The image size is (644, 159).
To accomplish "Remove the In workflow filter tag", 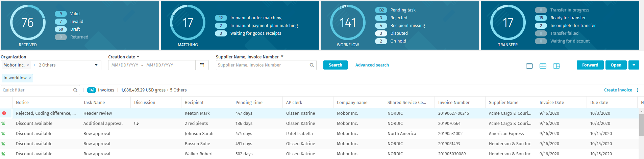I will 30,78.
